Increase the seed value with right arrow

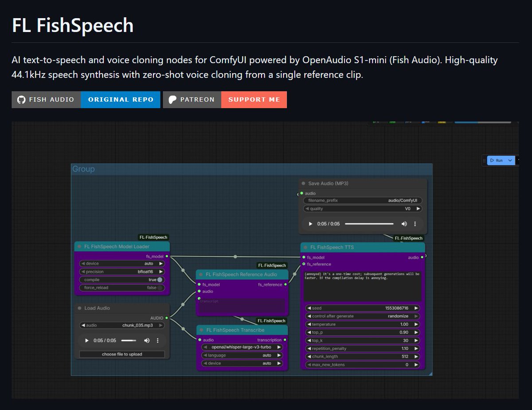(416, 308)
